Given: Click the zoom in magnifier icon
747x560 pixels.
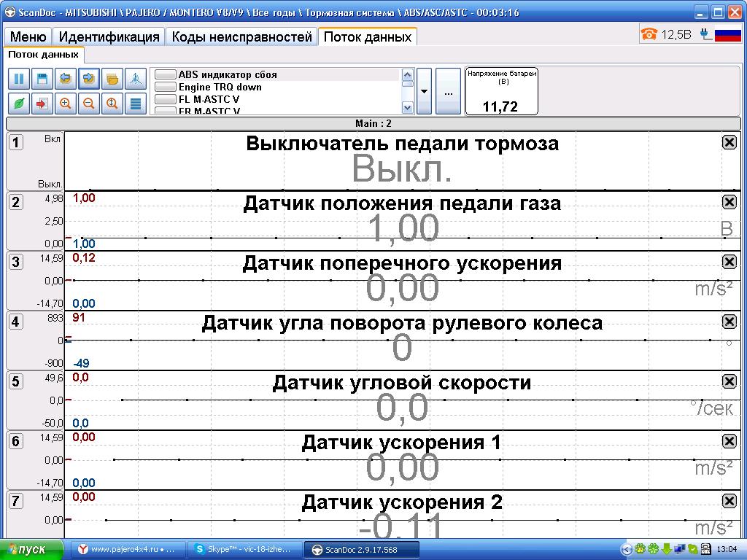Looking at the screenshot, I should tap(66, 104).
